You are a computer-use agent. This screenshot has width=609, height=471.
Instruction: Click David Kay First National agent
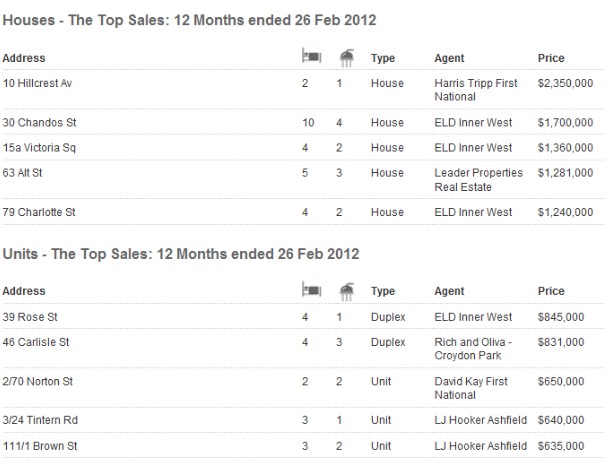point(471,388)
